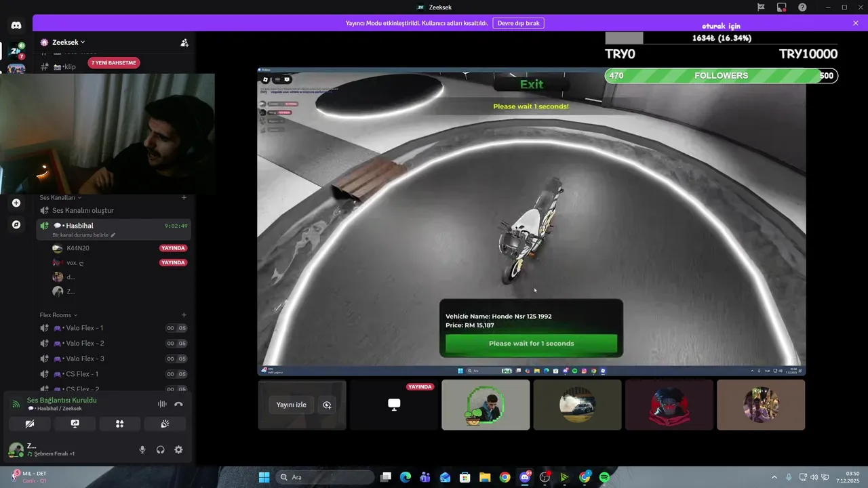
Task: Join Valo Flex - 2 voice channel
Action: coord(113,343)
